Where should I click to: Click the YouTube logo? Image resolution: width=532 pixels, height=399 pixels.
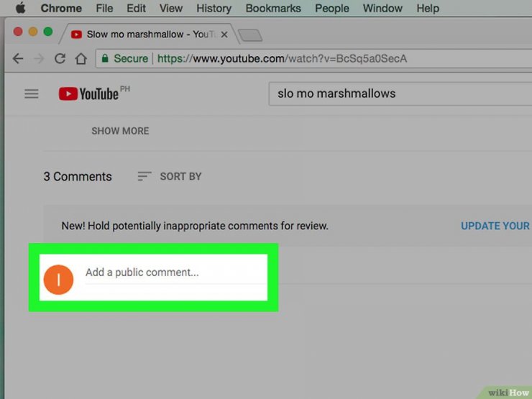pyautogui.click(x=89, y=93)
